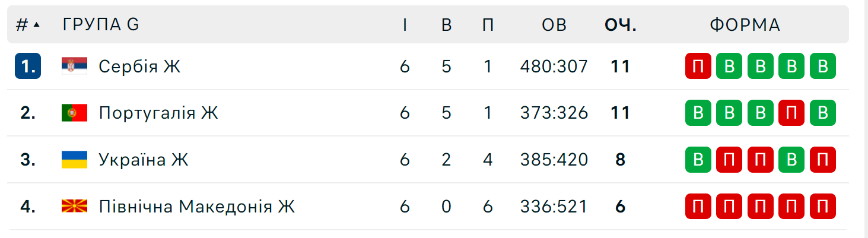Click the Portugal flag icon
This screenshot has height=238, width=868.
pos(74,113)
